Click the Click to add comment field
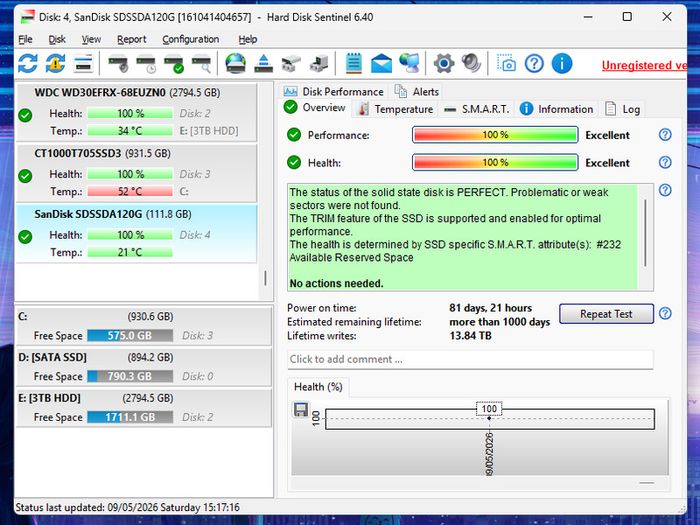 click(x=470, y=359)
